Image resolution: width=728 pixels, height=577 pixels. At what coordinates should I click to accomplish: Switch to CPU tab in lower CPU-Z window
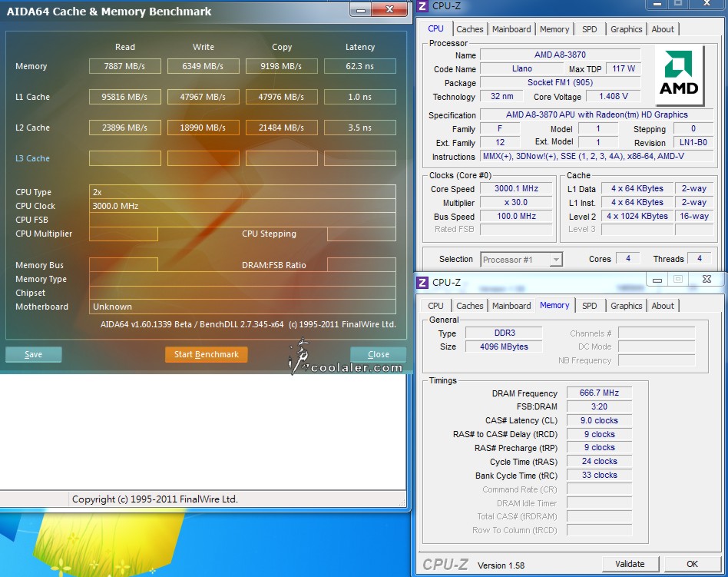point(435,306)
